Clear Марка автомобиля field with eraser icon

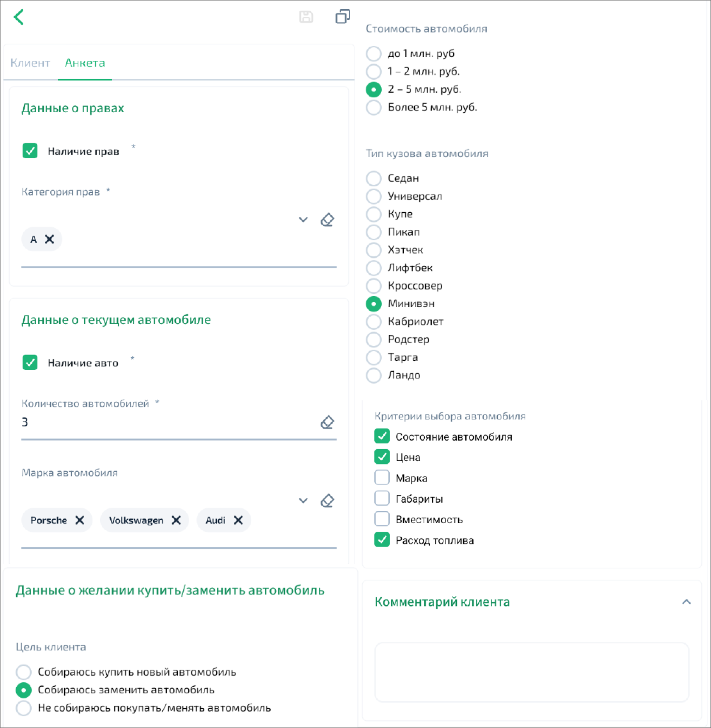pyautogui.click(x=327, y=501)
